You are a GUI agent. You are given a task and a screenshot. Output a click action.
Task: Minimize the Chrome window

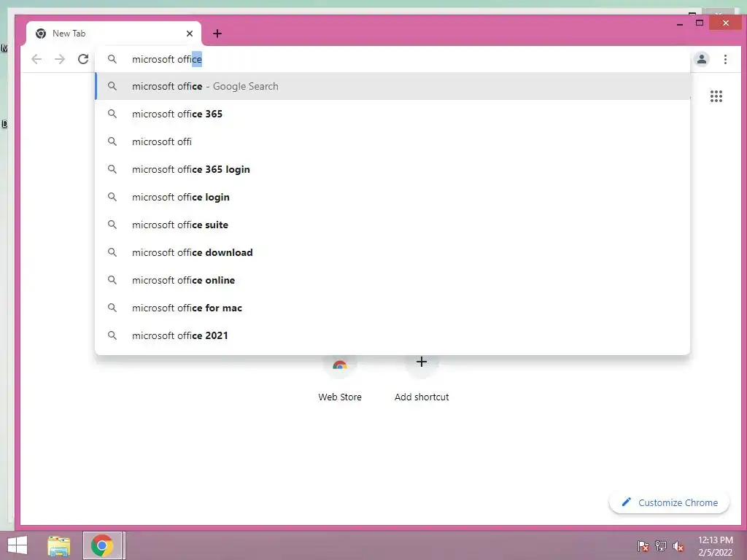coord(680,23)
